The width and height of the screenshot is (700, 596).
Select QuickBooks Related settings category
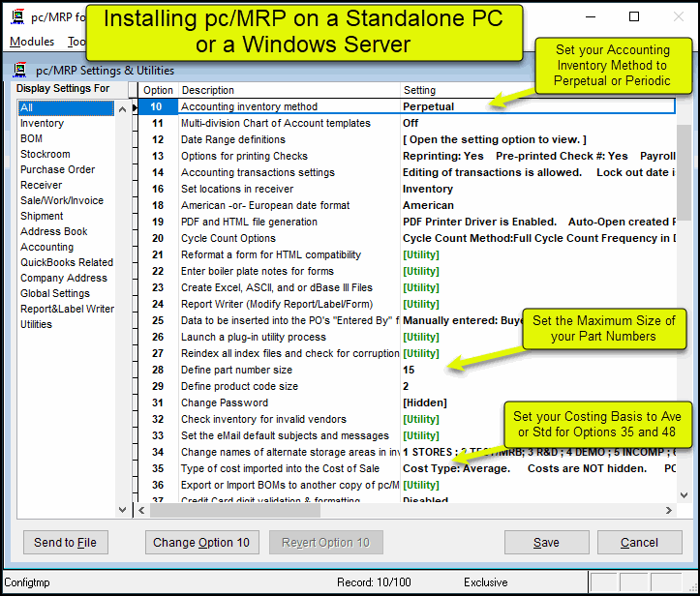coord(67,262)
